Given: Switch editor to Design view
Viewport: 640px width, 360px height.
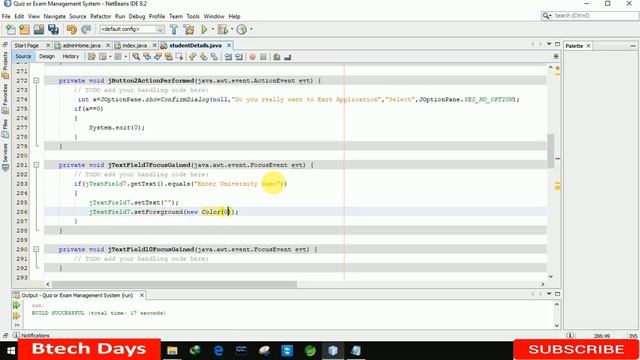Looking at the screenshot, I should pyautogui.click(x=47, y=57).
